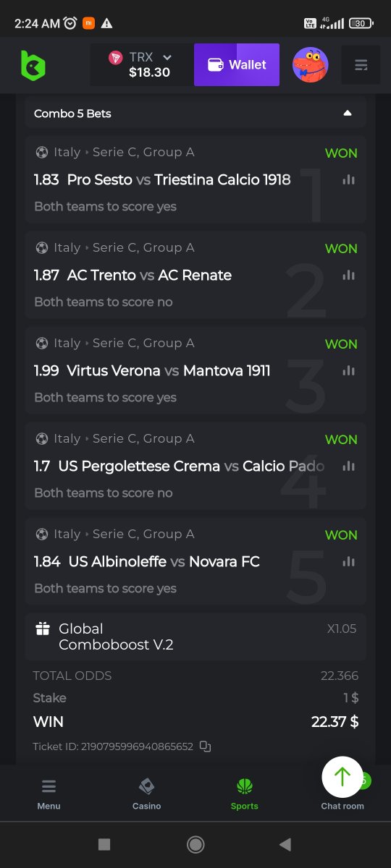Open the top-right hamburger menu icon
Screen dimensions: 391x868
pyautogui.click(x=361, y=64)
